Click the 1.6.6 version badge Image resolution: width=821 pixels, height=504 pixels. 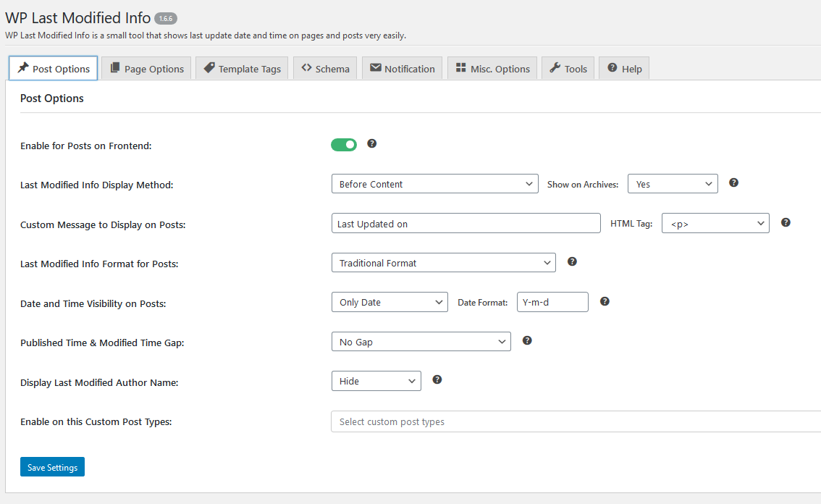click(166, 18)
